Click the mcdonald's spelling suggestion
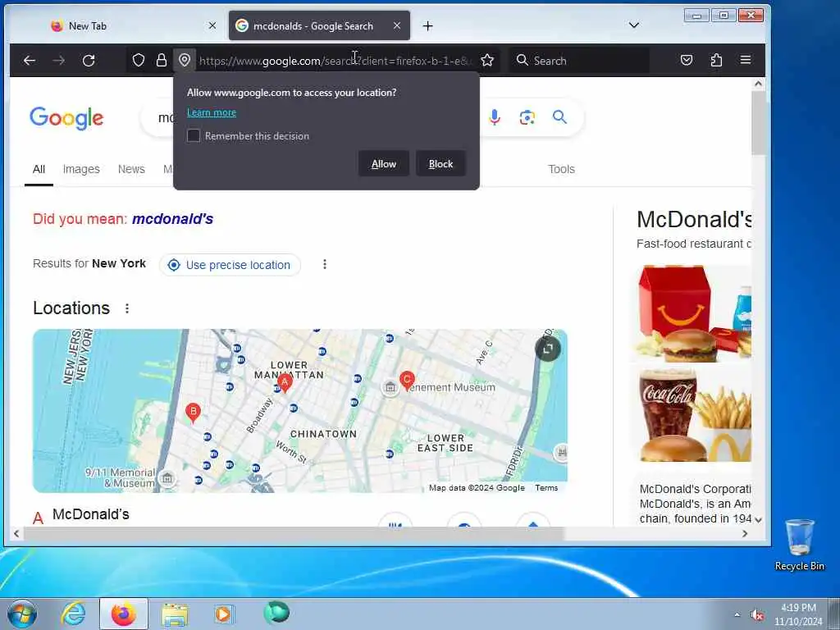 172,219
